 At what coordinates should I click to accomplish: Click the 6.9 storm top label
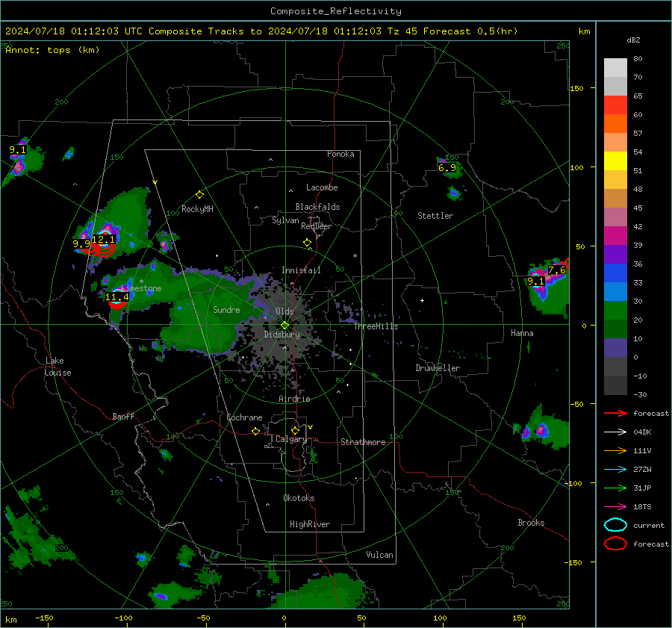pos(447,168)
